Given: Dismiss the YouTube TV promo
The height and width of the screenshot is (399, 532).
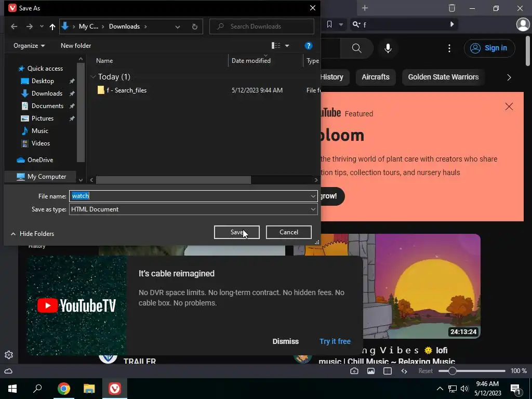Looking at the screenshot, I should pyautogui.click(x=286, y=341).
